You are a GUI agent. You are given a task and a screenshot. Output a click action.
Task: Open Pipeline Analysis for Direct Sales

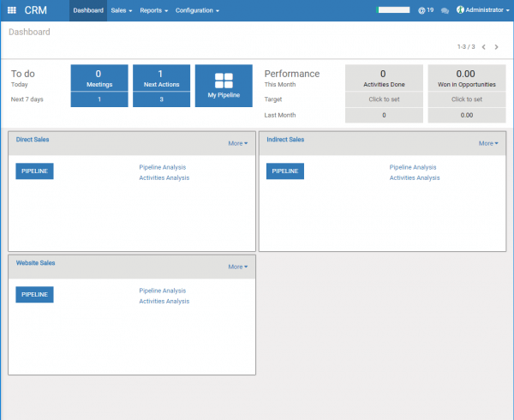163,167
